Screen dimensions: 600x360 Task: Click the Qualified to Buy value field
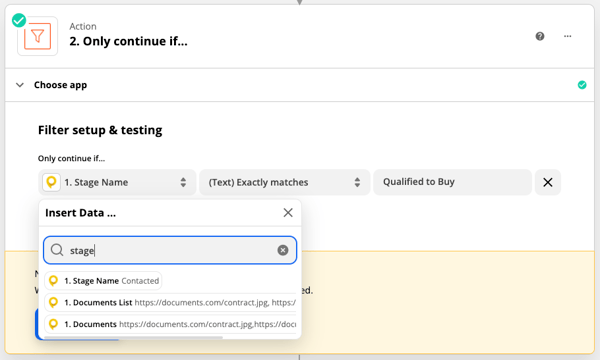point(452,182)
